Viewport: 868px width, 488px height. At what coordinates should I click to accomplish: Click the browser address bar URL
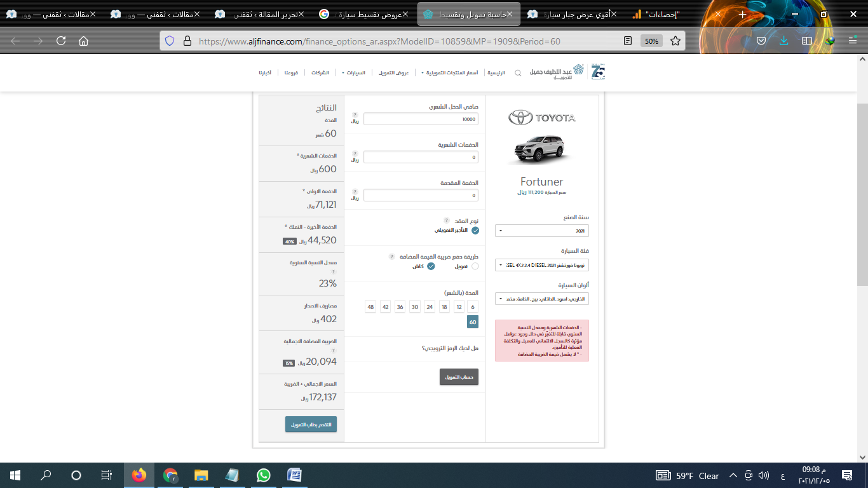[x=380, y=41]
